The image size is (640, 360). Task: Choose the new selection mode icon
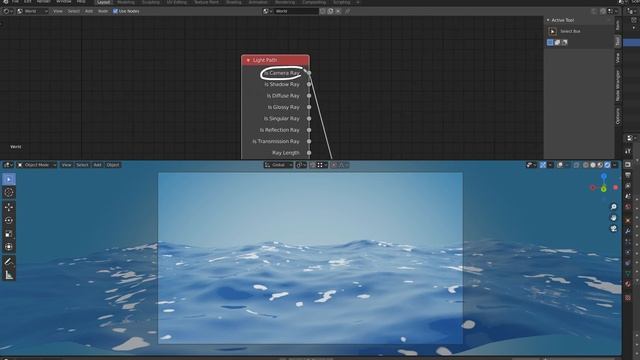point(550,42)
